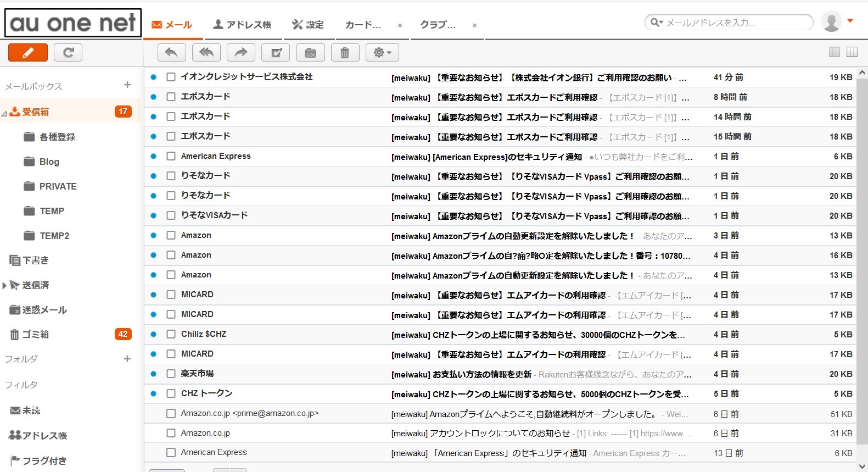Close the クラブ… tab

tap(474, 25)
